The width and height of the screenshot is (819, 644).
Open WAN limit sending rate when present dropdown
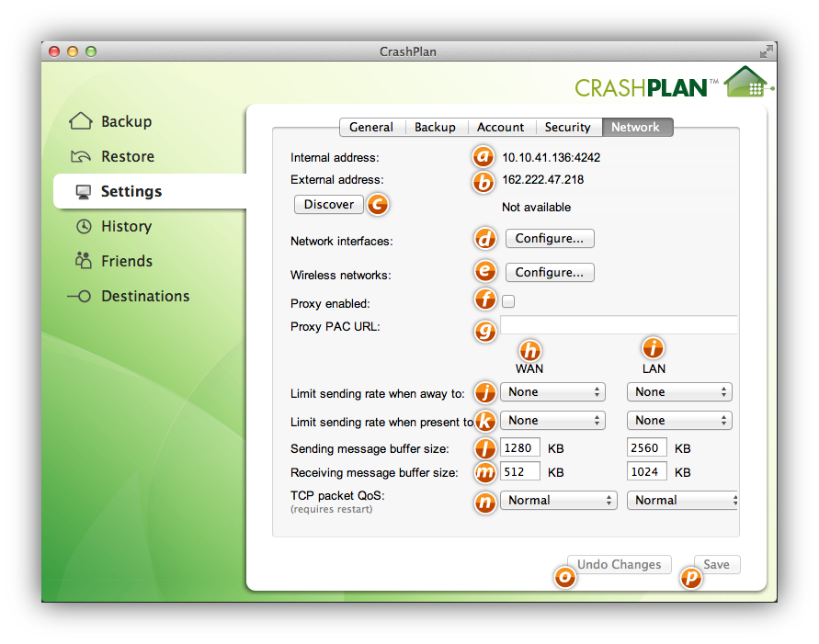click(x=552, y=420)
